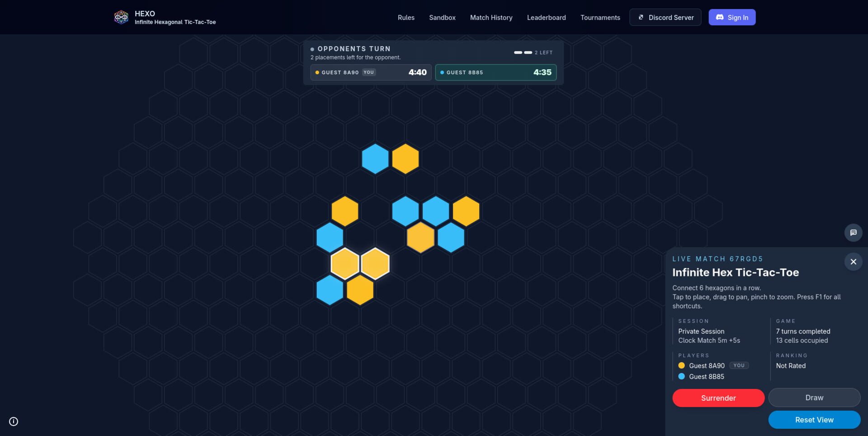Open the chat panel icon
Viewport: 868px width, 436px height.
[x=853, y=232]
